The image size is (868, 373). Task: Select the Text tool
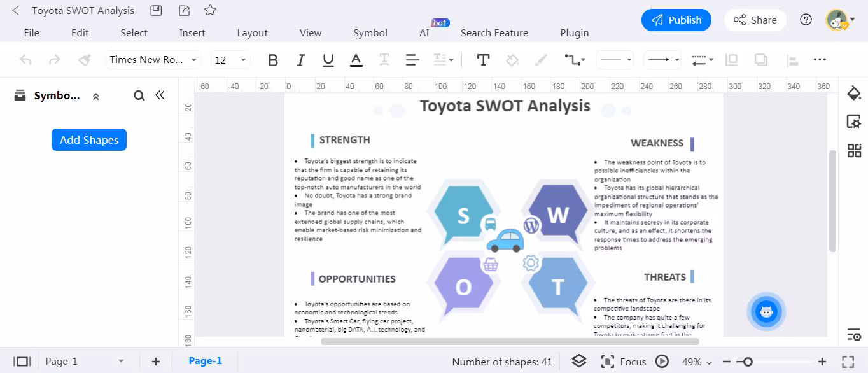pos(483,60)
